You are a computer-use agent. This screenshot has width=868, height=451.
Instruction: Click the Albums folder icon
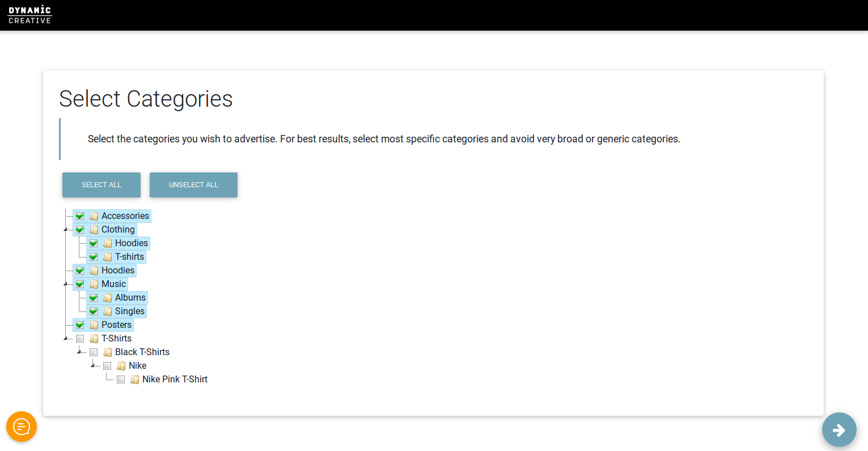click(108, 298)
